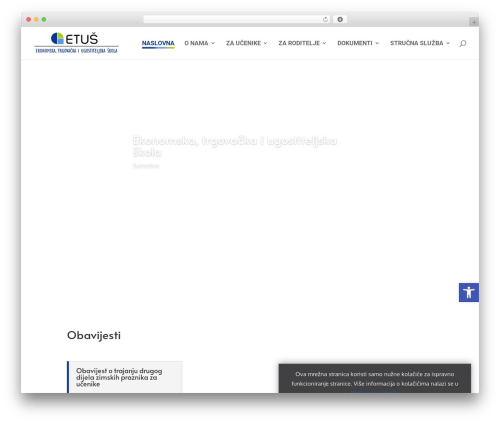Open the site search magnifier icon
The height and width of the screenshot is (423, 500).
(463, 43)
